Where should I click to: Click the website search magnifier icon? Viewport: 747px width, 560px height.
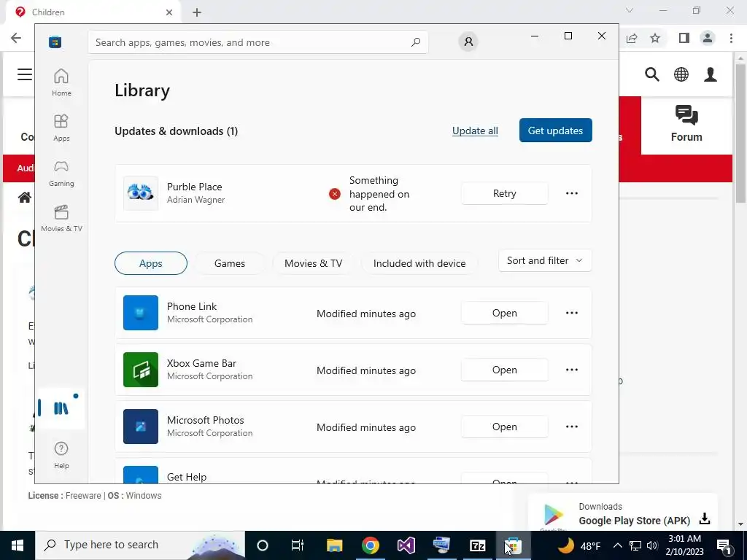[x=652, y=74]
